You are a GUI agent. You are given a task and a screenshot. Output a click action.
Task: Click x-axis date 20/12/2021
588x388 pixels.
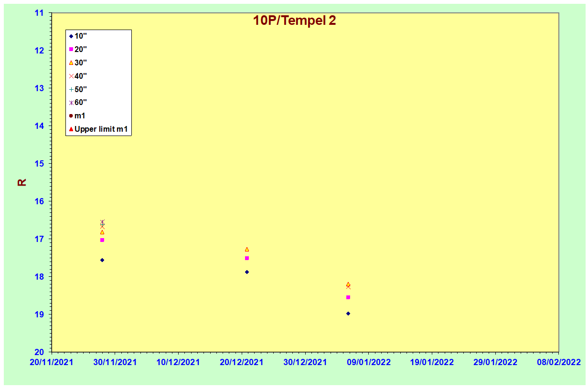(242, 362)
